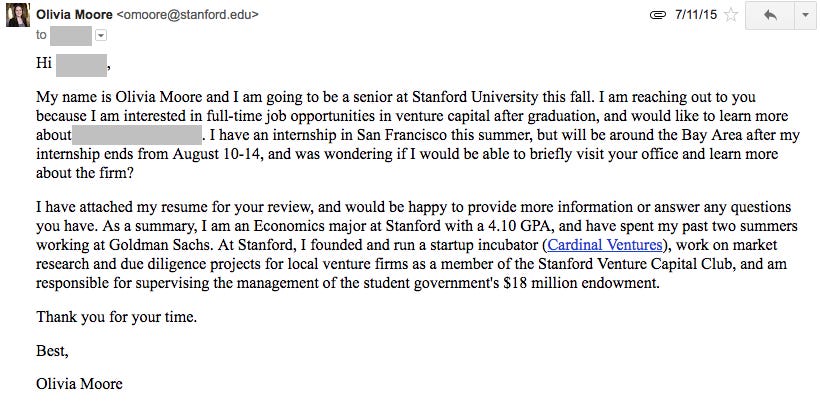
Task: Open the Cardinal Ventures link
Action: click(x=605, y=245)
